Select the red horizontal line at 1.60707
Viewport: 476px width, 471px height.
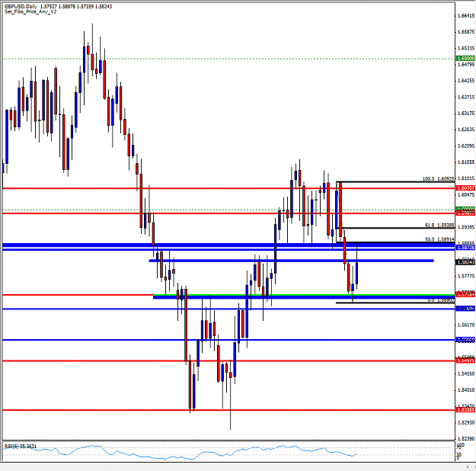click(228, 188)
